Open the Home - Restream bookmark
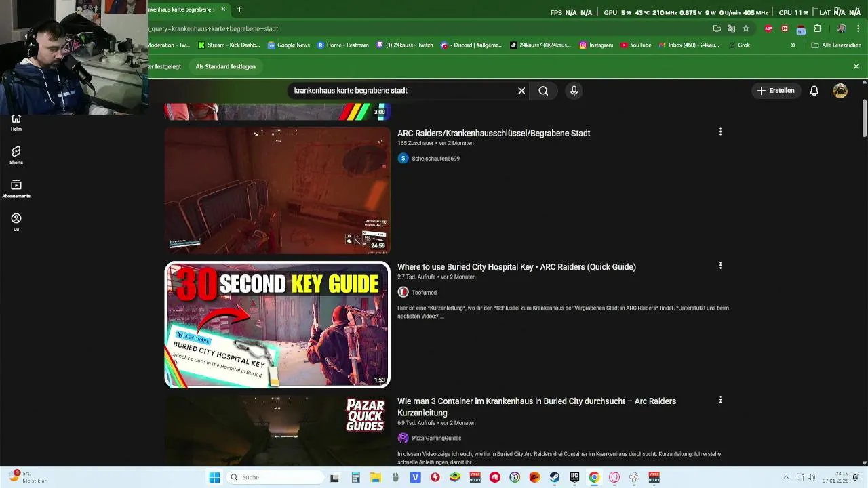868x488 pixels. coord(343,45)
